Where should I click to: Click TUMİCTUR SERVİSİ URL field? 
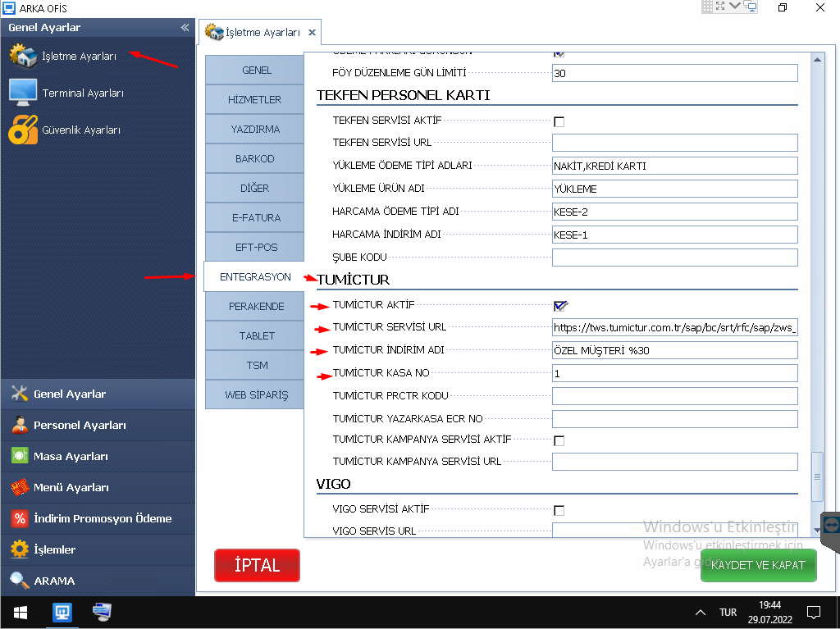pos(674,327)
